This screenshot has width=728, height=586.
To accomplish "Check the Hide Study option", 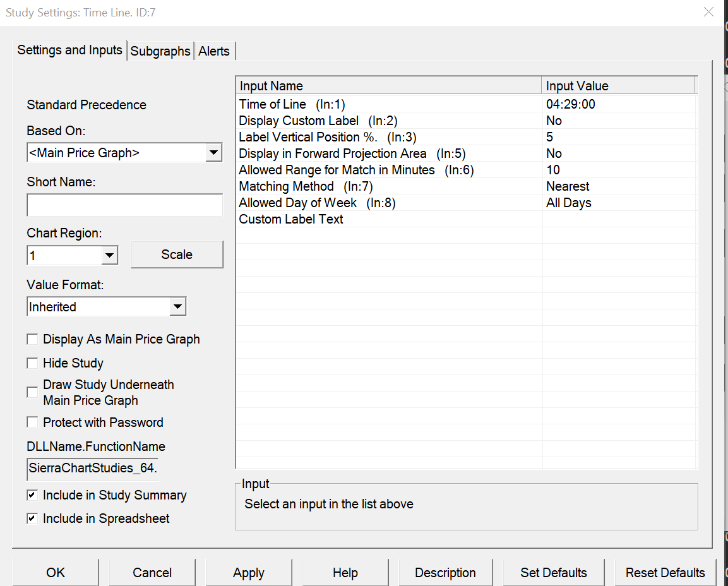I will click(32, 363).
